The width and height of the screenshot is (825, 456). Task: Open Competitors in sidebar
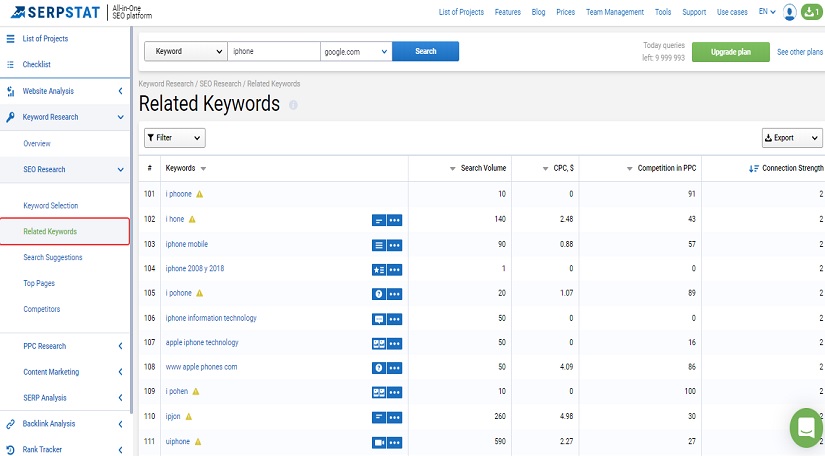[x=42, y=309]
